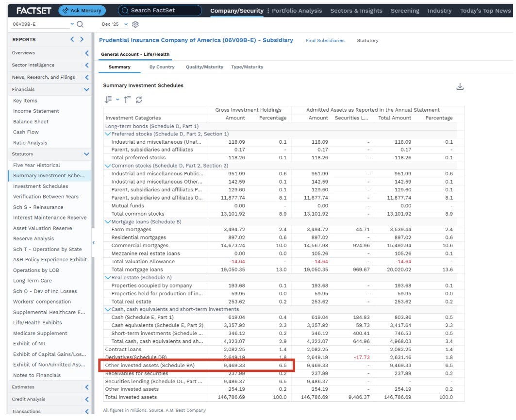Download the Summary Investment Schedules report

click(x=460, y=86)
